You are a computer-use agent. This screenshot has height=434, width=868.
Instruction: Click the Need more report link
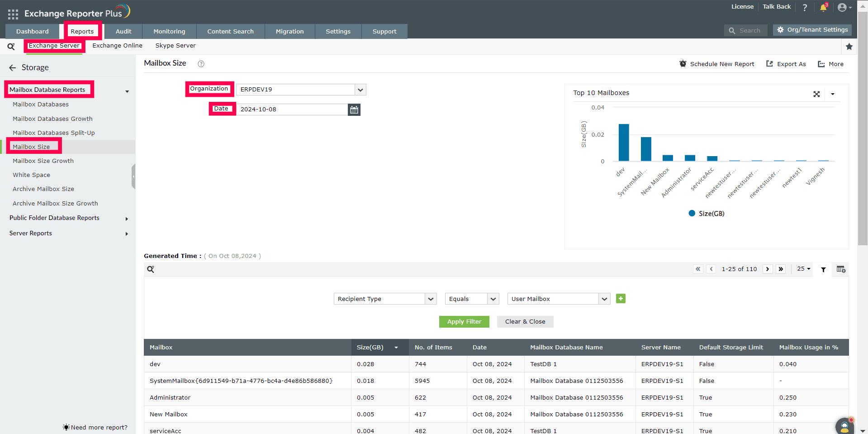coord(95,427)
